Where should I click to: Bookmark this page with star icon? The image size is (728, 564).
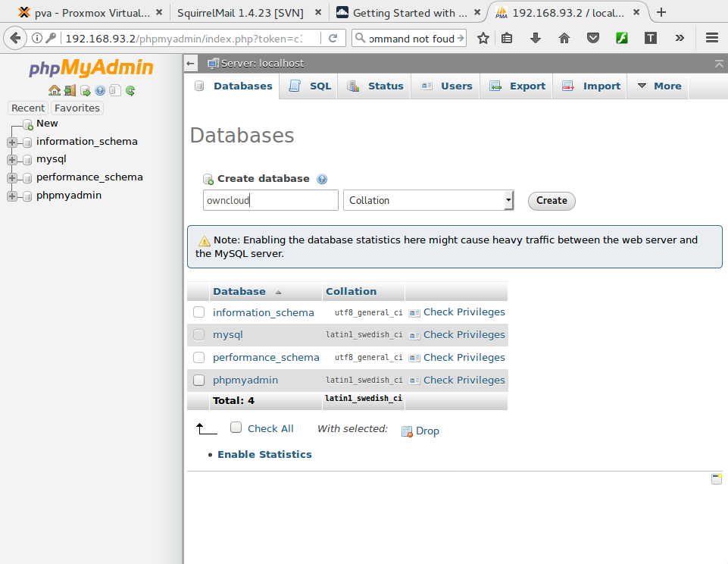pos(483,38)
